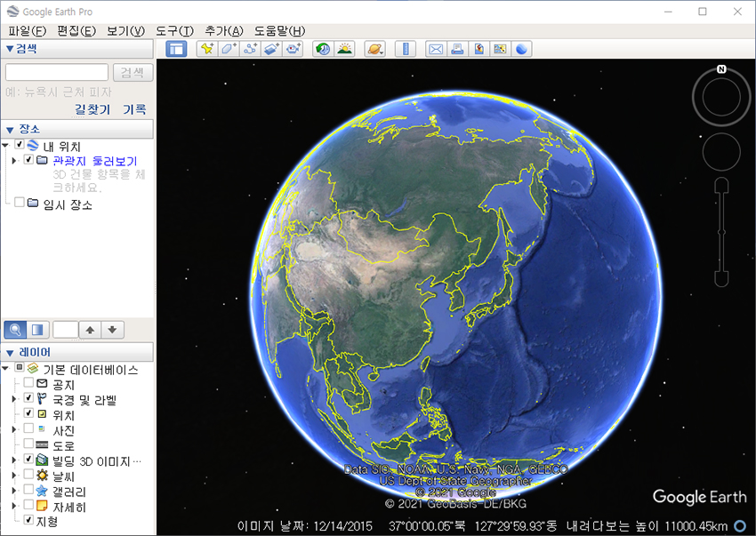
Task: Collapse the 레이어 panel header
Action: [77, 352]
